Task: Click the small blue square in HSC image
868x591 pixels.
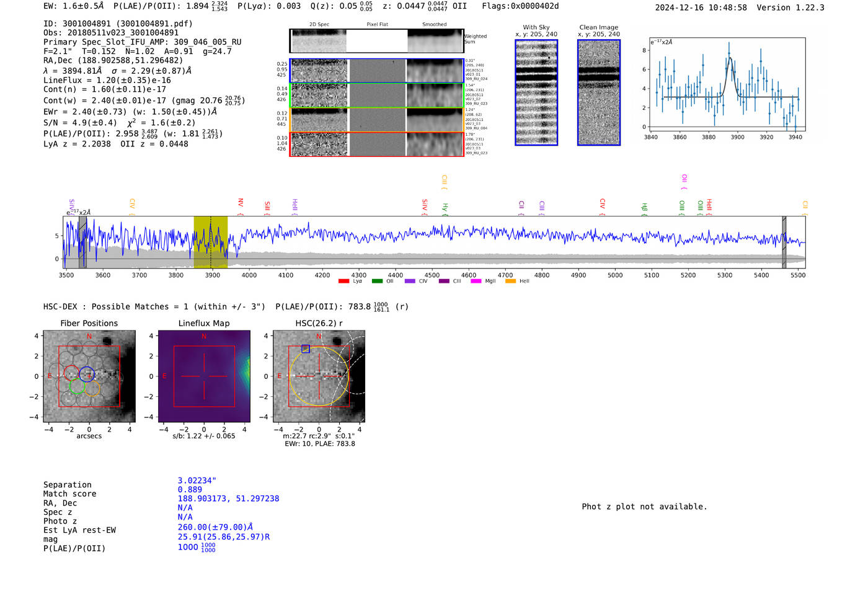Action: pos(305,349)
